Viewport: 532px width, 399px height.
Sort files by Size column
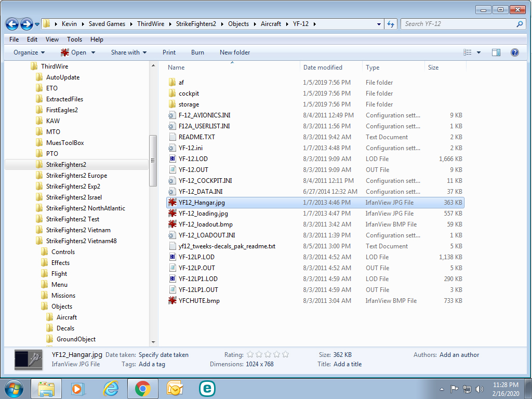[445, 67]
